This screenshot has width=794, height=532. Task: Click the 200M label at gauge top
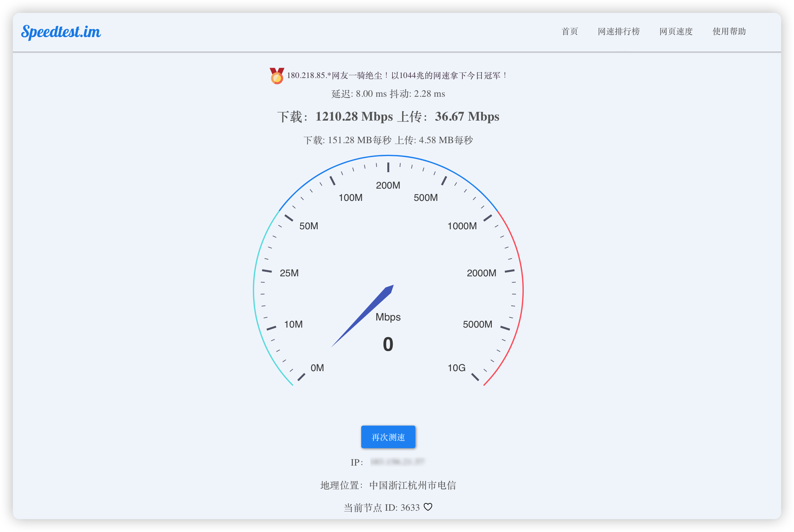tap(388, 185)
